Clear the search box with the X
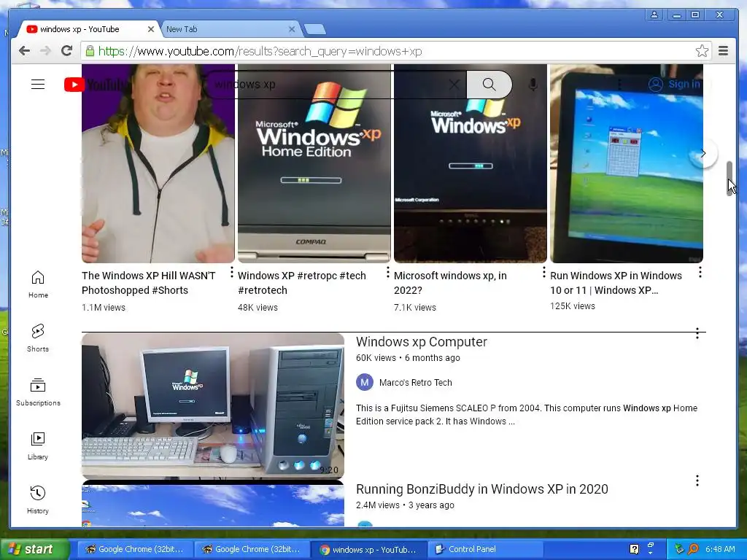 pyautogui.click(x=454, y=85)
